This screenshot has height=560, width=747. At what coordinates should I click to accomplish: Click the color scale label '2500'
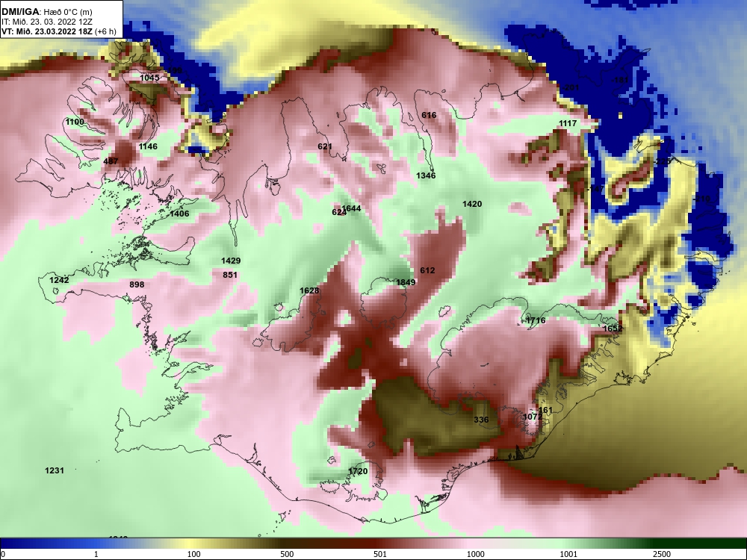tap(662, 554)
